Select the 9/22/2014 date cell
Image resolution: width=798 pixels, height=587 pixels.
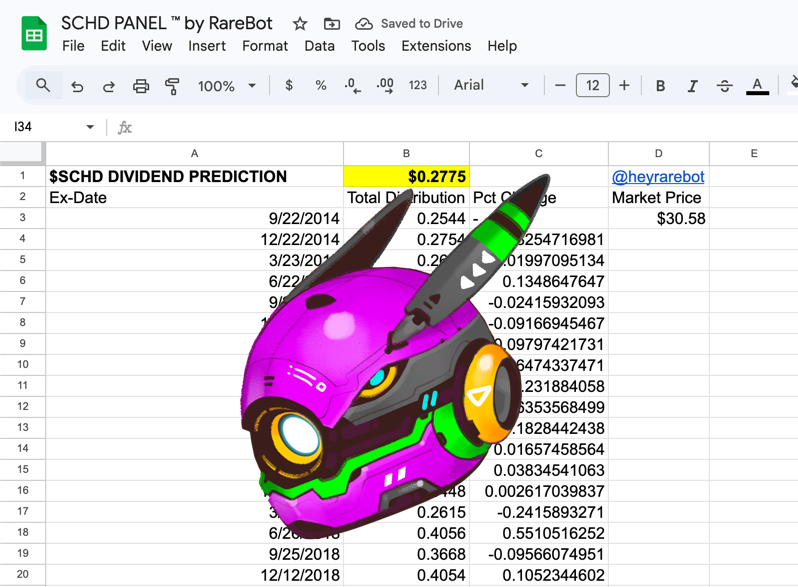pyautogui.click(x=194, y=218)
